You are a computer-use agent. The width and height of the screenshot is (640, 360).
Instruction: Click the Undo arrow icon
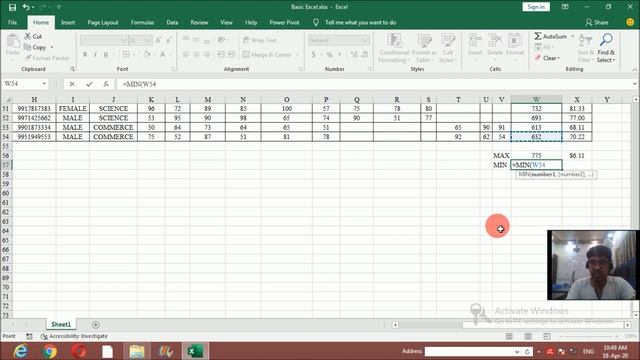pyautogui.click(x=26, y=7)
